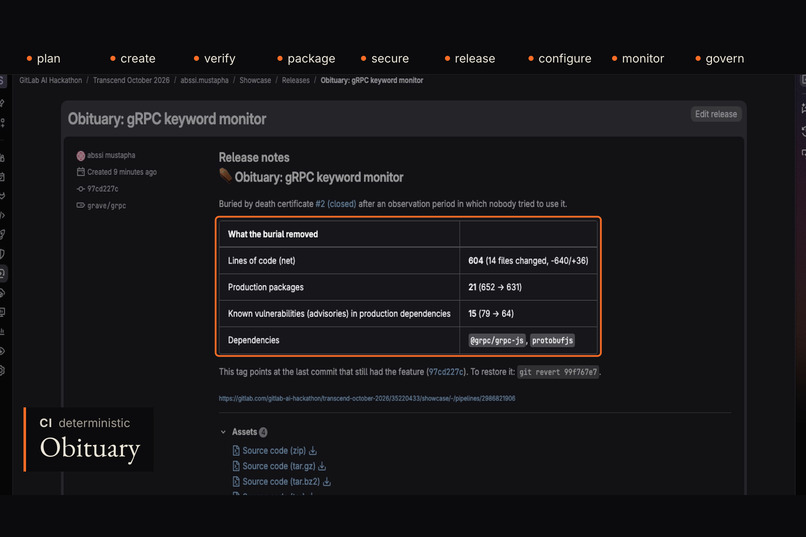The height and width of the screenshot is (537, 806).
Task: Download Source code (zip) link
Action: pos(274,451)
